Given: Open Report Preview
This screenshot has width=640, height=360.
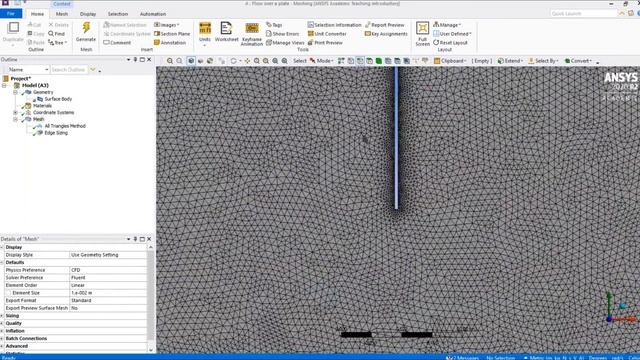Looking at the screenshot, I should [384, 25].
